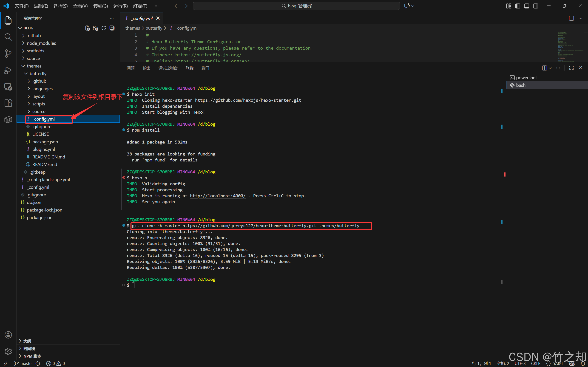This screenshot has width=588, height=367.
Task: Open the Manage gear settings icon
Action: pyautogui.click(x=8, y=351)
